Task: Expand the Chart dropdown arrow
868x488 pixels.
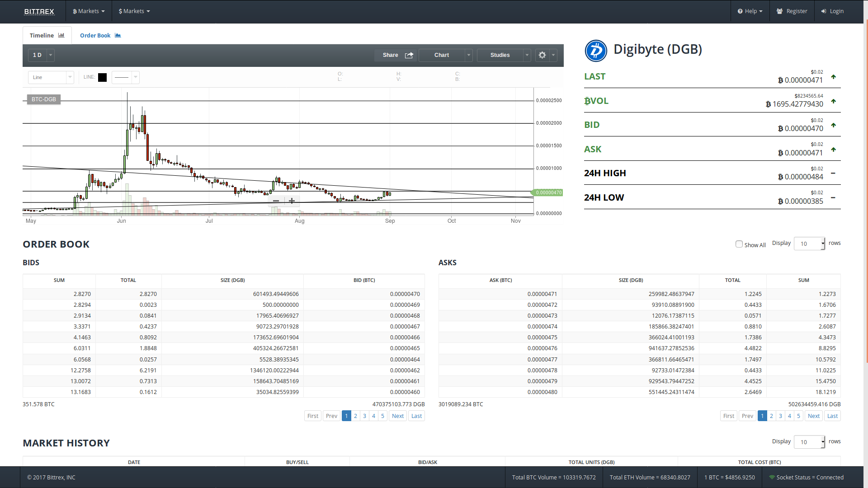Action: [469, 55]
